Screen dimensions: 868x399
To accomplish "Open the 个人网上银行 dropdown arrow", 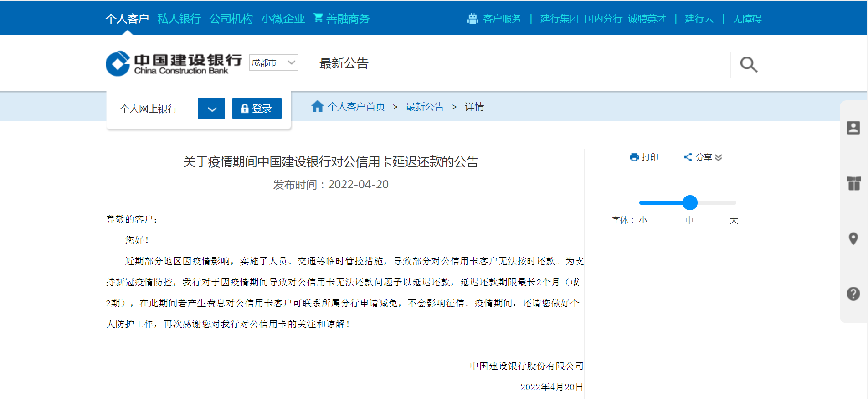I will point(212,109).
